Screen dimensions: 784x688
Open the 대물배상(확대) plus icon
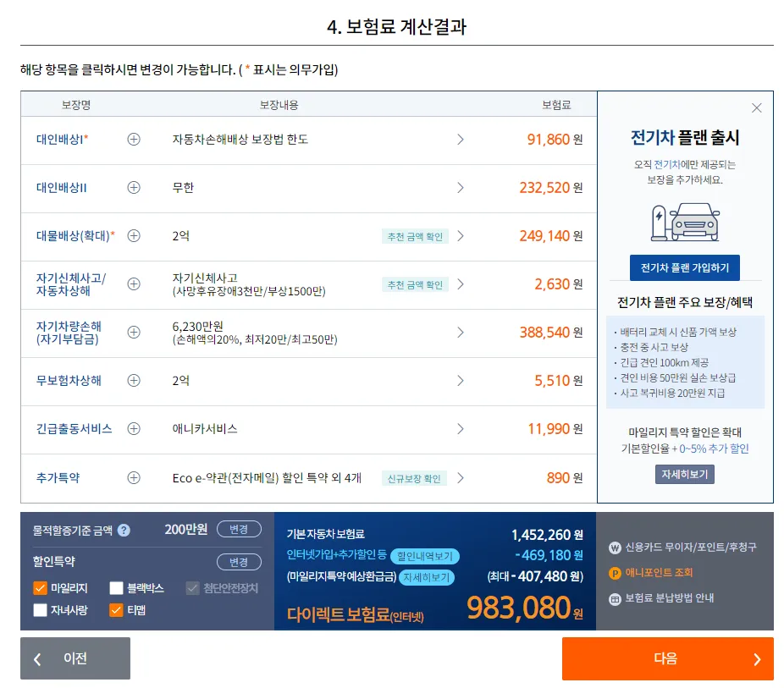coord(134,235)
